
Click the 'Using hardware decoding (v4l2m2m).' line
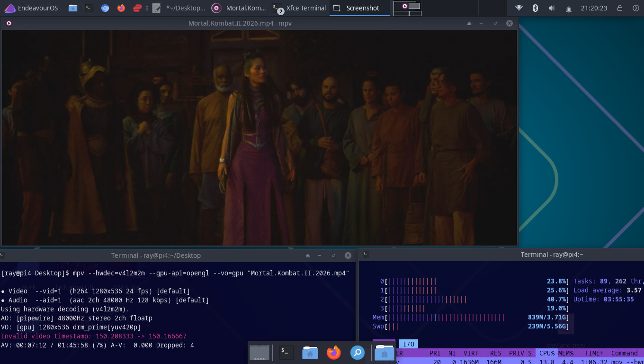65,309
